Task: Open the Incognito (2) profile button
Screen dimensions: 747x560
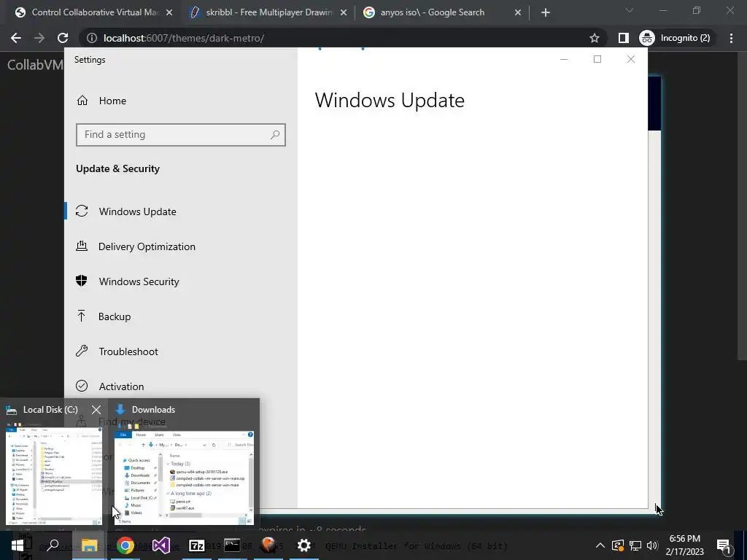Action: coord(676,38)
